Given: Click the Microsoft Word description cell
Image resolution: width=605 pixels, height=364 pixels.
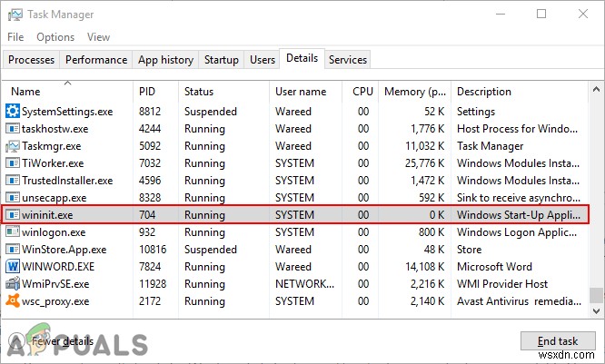Looking at the screenshot, I should pos(494,267).
